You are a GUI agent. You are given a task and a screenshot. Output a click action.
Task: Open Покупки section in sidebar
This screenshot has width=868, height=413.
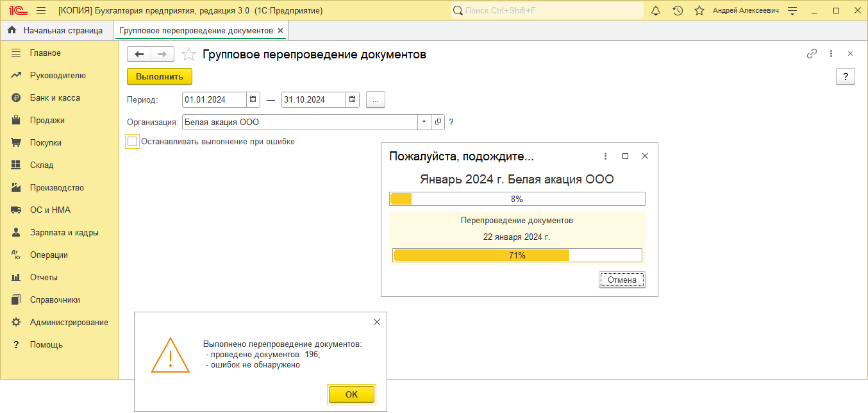[x=46, y=143]
